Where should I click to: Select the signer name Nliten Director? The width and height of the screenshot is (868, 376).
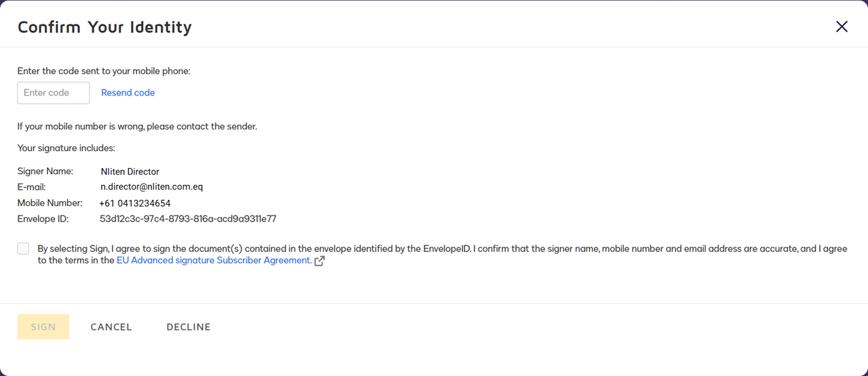point(130,171)
